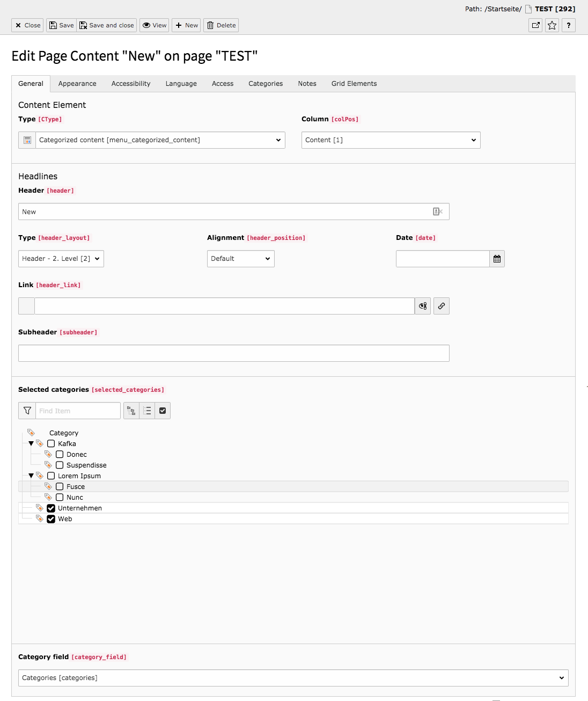Click the filter funnel icon beside Find Item
The height and width of the screenshot is (701, 588).
[27, 411]
